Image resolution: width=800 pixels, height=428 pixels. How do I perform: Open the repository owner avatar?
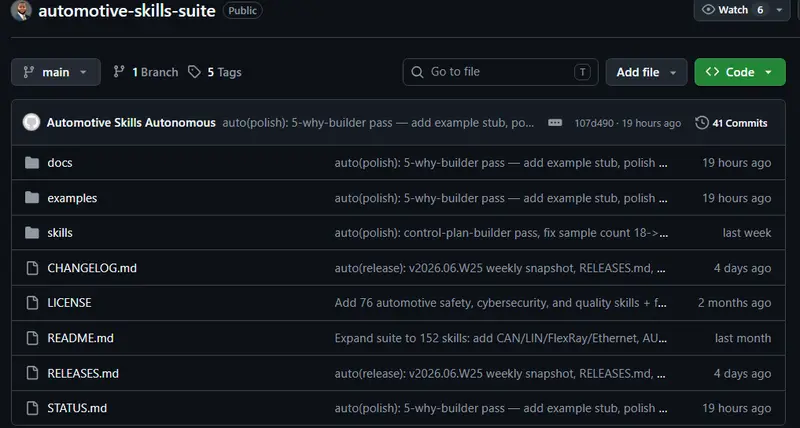tap(21, 11)
